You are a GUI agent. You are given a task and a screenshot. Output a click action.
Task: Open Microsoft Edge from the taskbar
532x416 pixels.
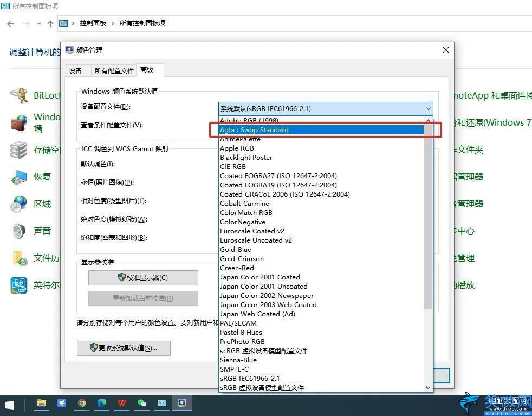point(101,403)
